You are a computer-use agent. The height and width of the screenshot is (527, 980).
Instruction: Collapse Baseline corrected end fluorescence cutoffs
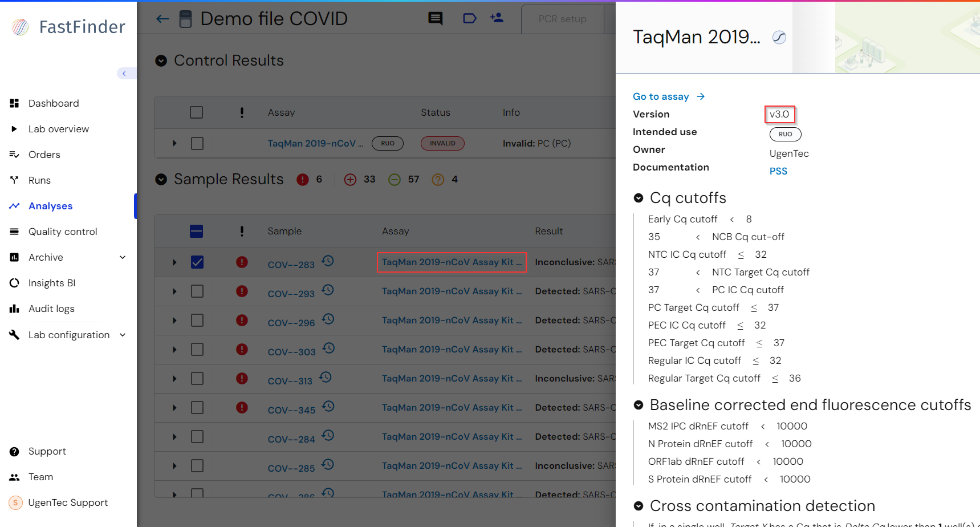point(639,405)
